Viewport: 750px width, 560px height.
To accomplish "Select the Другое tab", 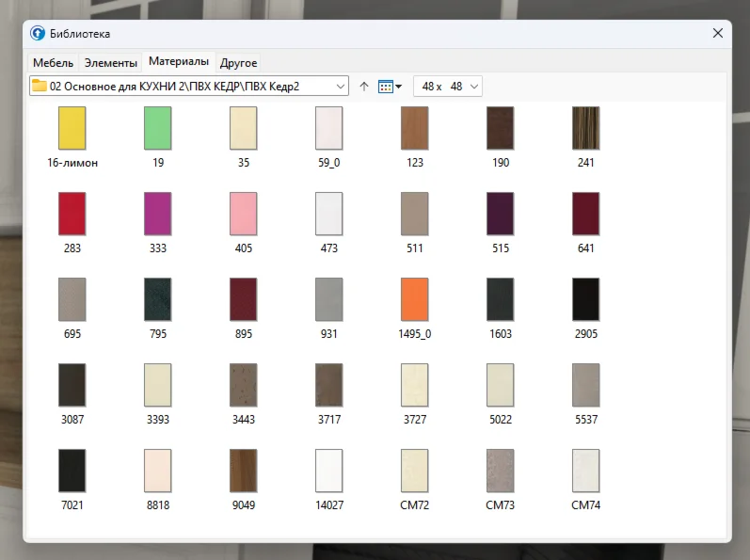I will point(238,63).
